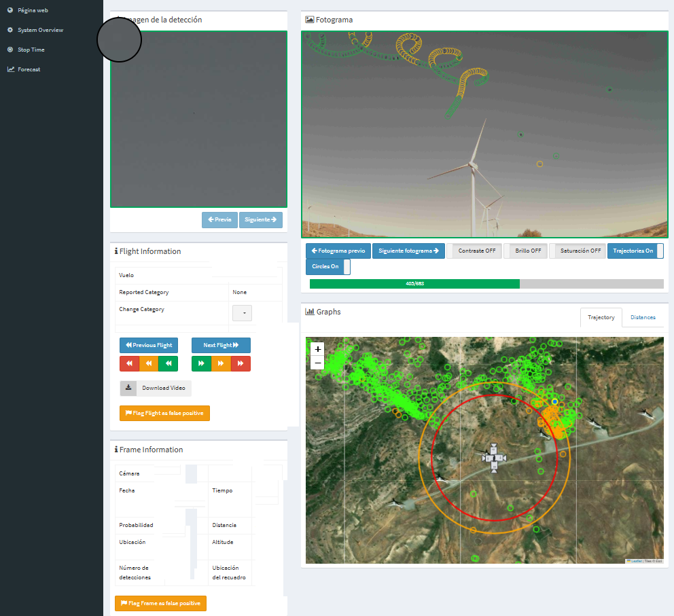
Task: Open System Overview in the sidebar
Action: point(40,30)
